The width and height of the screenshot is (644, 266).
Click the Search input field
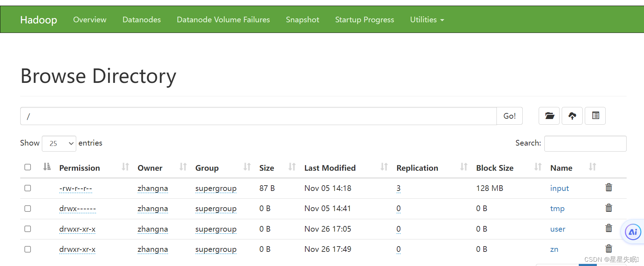coord(585,143)
